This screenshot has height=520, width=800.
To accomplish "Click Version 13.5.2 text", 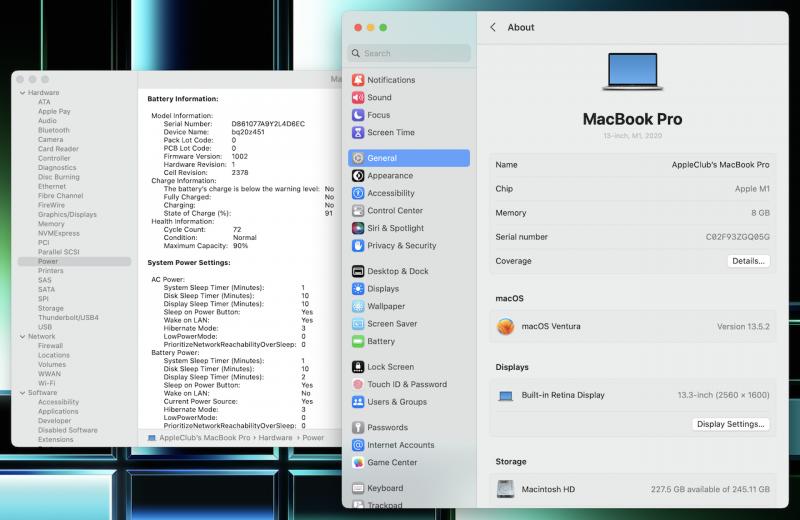I will [743, 327].
